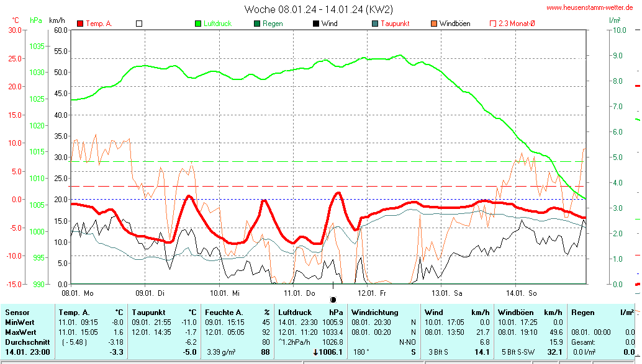
Task: Click the bright green Luftdruck legend square
Action: click(198, 24)
